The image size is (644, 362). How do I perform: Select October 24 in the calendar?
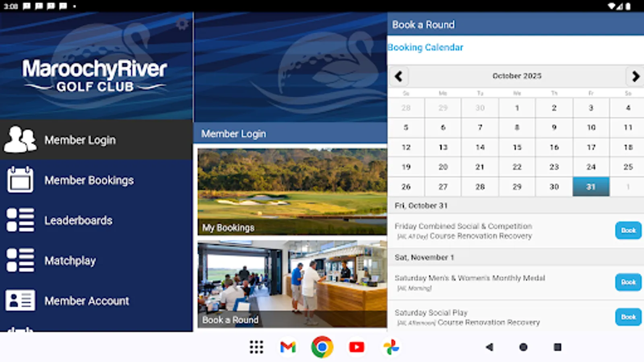coord(591,167)
